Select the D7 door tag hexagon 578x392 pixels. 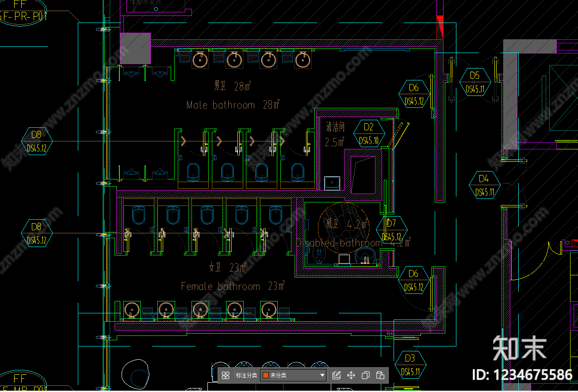(392, 229)
